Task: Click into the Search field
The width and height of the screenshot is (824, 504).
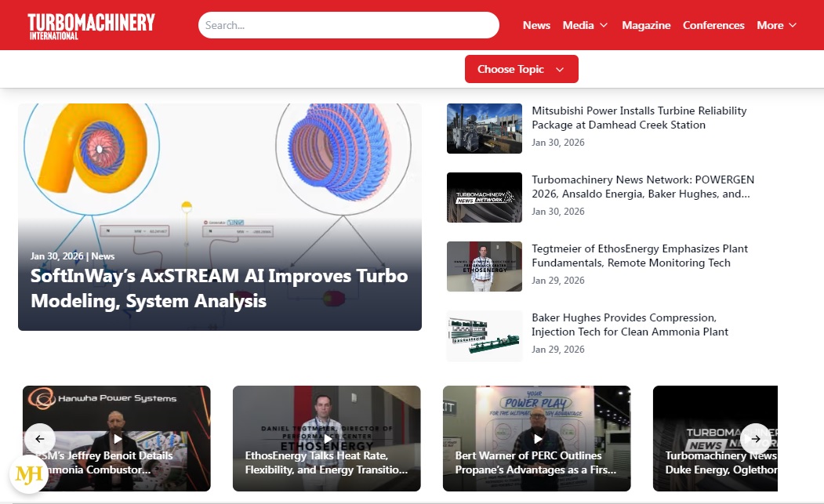Action: 348,25
